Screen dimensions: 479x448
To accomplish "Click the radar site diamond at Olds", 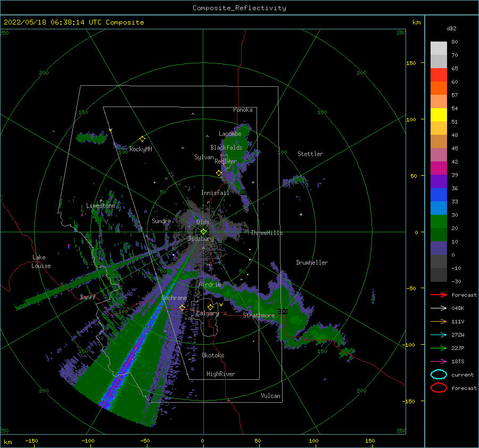I will (x=203, y=232).
